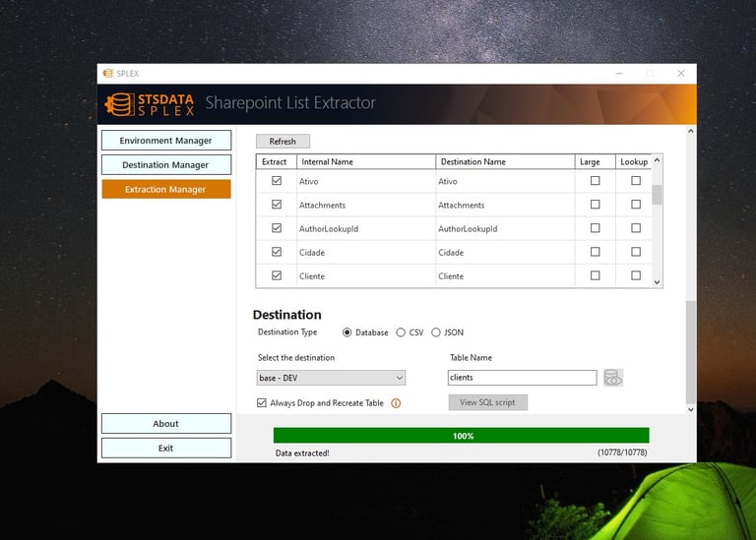Screen dimensions: 756x540
Task: Click Large column header
Action: [595, 162]
